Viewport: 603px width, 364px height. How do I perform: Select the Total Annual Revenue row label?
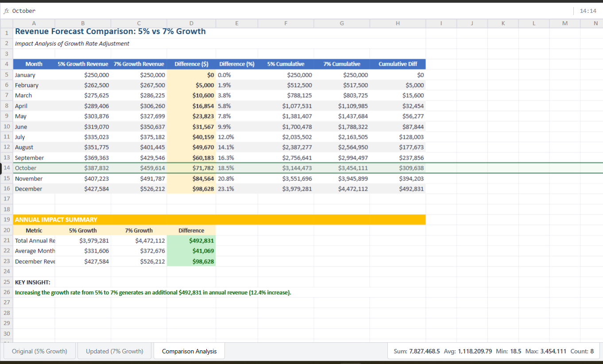34,240
